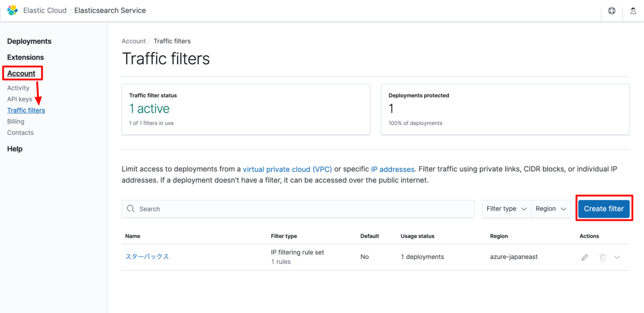The width and height of the screenshot is (644, 313).
Task: Navigate to Billing page
Action: point(16,122)
